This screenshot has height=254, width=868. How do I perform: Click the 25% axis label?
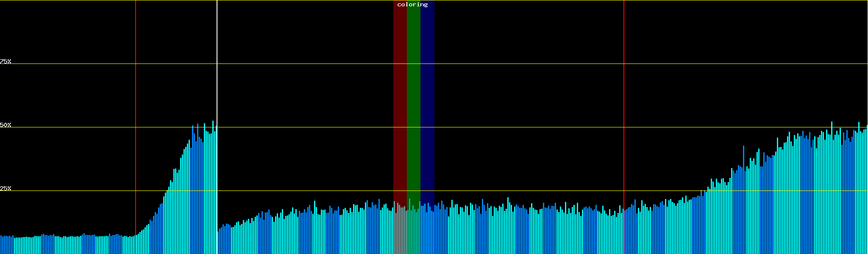[x=6, y=188]
